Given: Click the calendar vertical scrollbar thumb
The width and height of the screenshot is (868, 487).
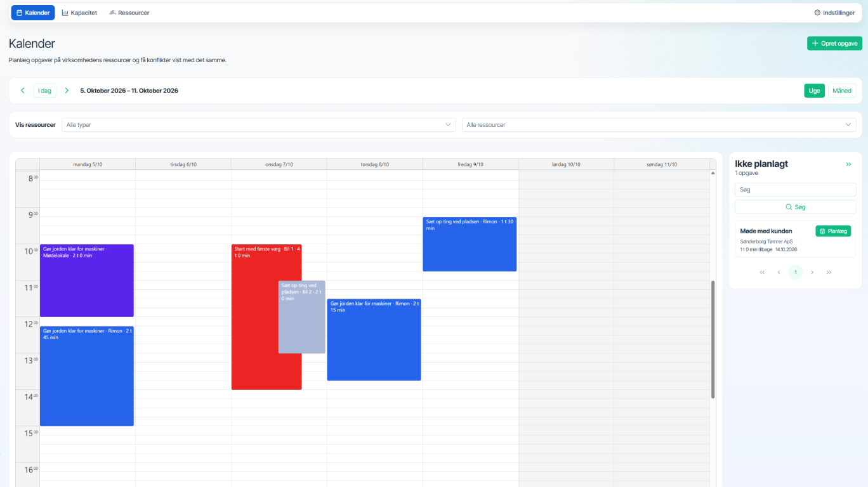Looking at the screenshot, I should (713, 339).
